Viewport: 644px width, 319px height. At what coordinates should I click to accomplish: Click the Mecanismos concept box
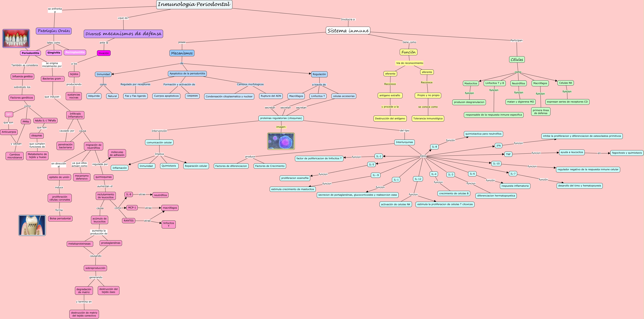[182, 53]
